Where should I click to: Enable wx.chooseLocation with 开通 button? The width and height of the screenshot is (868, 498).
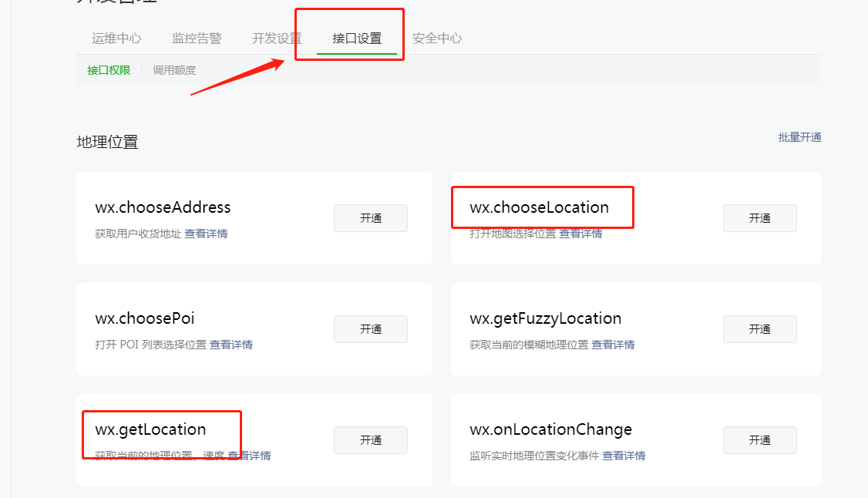[x=760, y=218]
